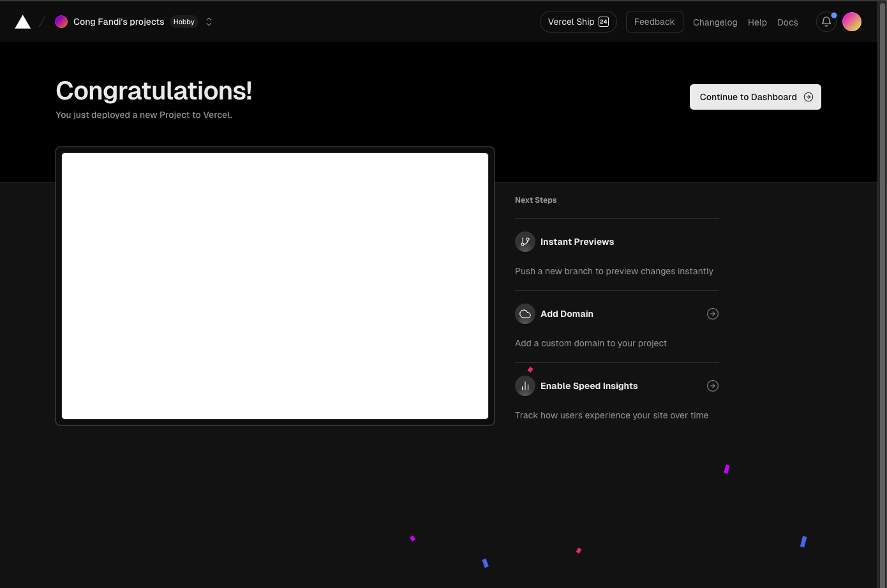Open the notifications bell
Image resolution: width=887 pixels, height=588 pixels.
tap(826, 22)
